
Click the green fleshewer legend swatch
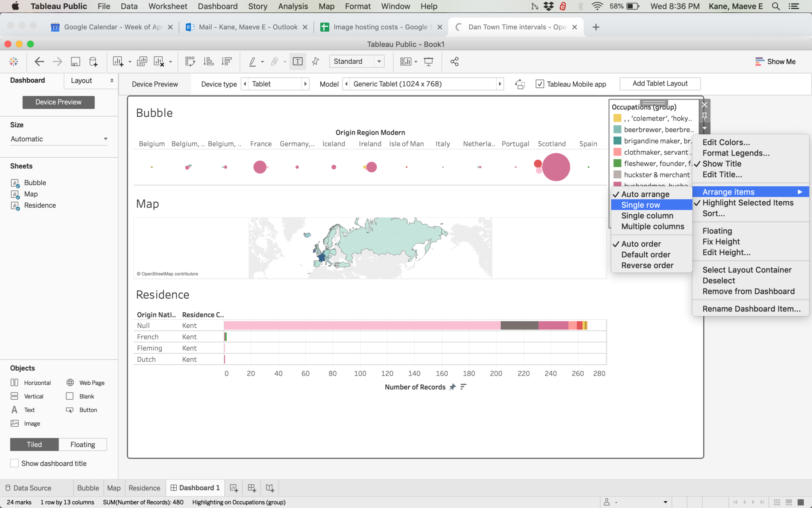coord(617,163)
